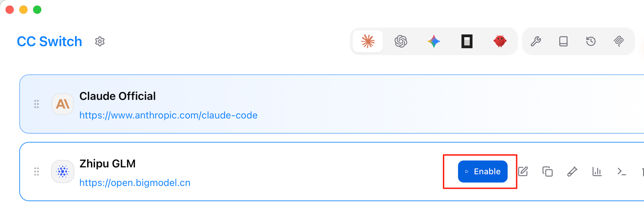Click the Zhipu GLM drag handle
Image resolution: width=644 pixels, height=218 pixels.
(x=37, y=172)
